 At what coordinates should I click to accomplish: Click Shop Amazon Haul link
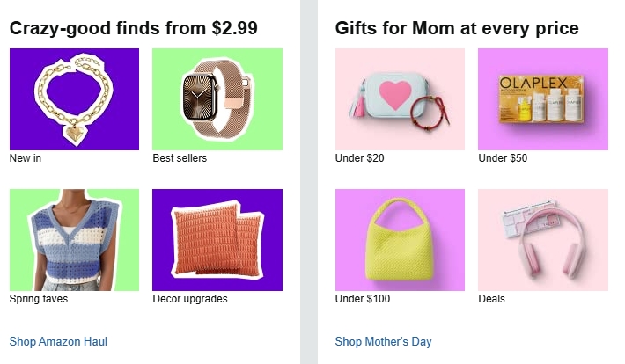tap(58, 342)
